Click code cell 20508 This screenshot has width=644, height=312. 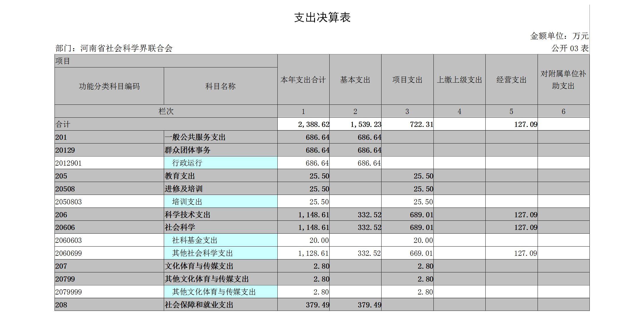[109, 189]
